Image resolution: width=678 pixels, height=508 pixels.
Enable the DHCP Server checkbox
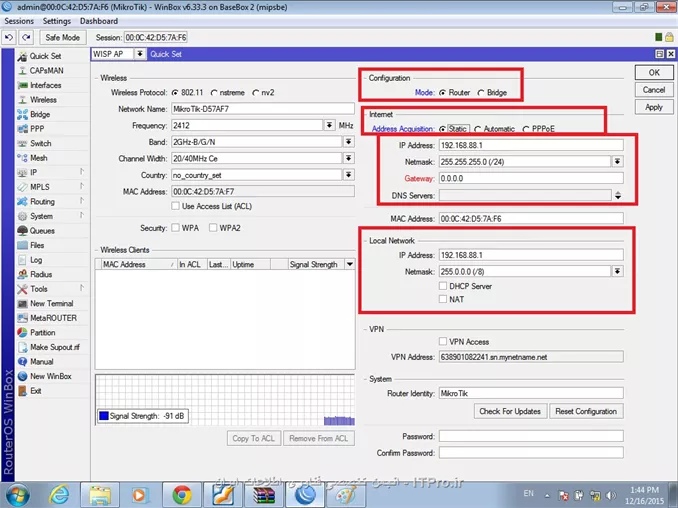(x=443, y=286)
